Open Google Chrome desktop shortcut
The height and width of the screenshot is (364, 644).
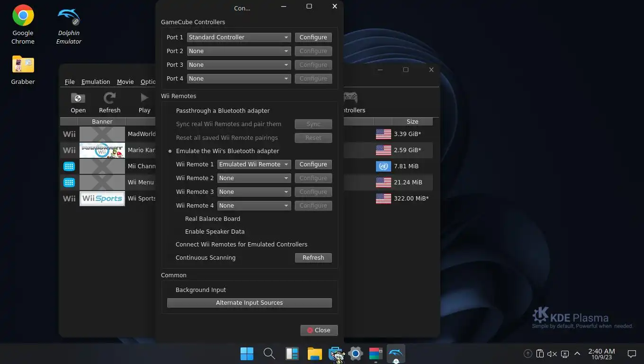click(x=23, y=25)
